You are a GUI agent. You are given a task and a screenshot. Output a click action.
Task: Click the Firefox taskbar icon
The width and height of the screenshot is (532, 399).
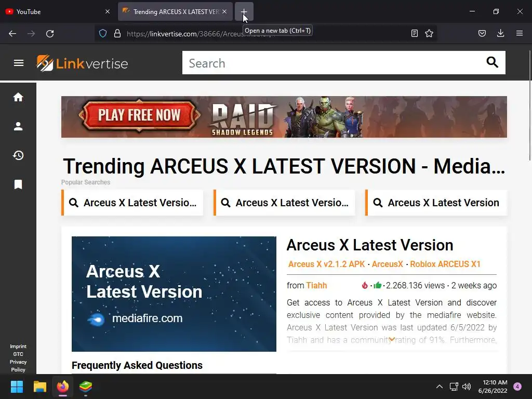[x=63, y=387]
